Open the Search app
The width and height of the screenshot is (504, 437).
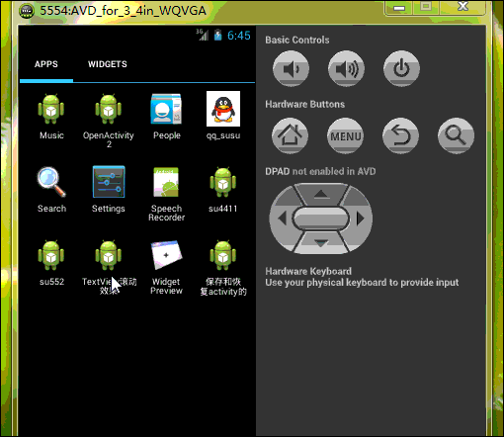click(51, 190)
